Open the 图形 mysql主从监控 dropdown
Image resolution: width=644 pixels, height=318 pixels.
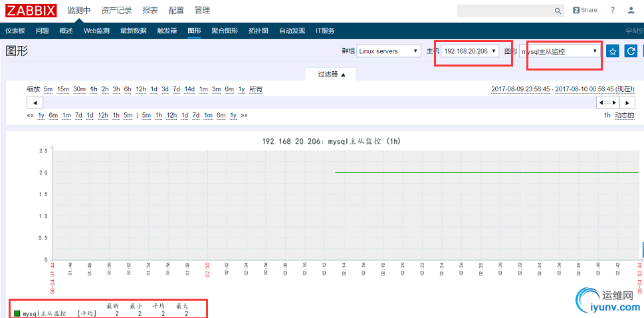(x=560, y=51)
